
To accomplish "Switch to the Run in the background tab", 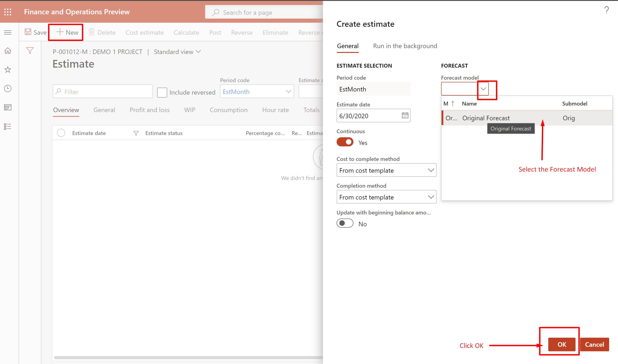I will [405, 46].
